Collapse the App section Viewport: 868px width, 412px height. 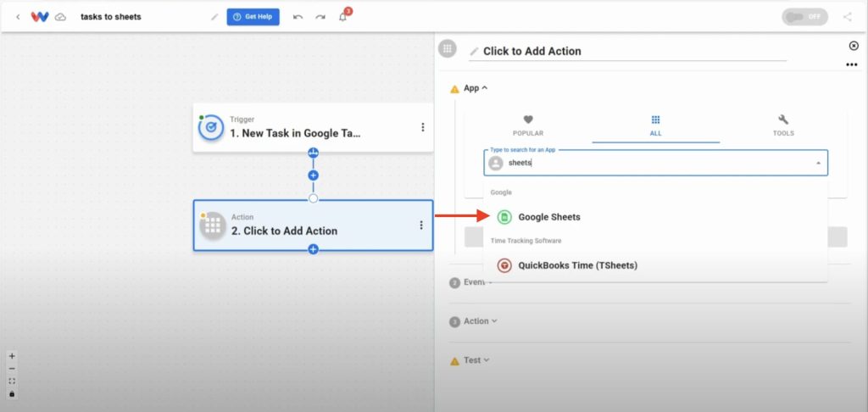476,88
